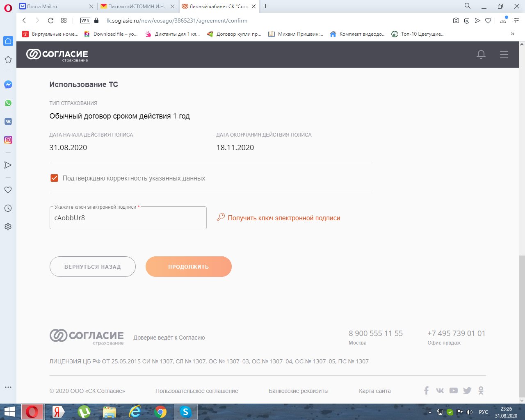The image size is (525, 420).
Task: Click the bookmark heart icon in address bar
Action: [x=488, y=21]
